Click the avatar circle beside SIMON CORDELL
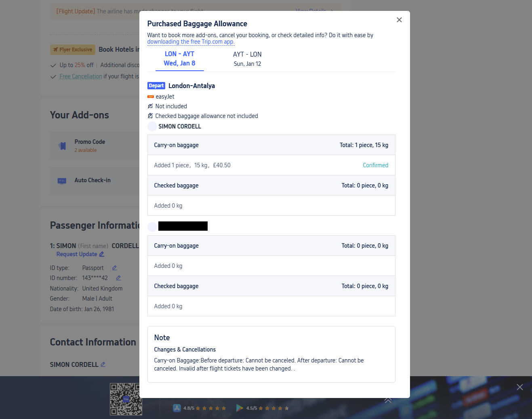Image resolution: width=532 pixels, height=419 pixels. (152, 126)
